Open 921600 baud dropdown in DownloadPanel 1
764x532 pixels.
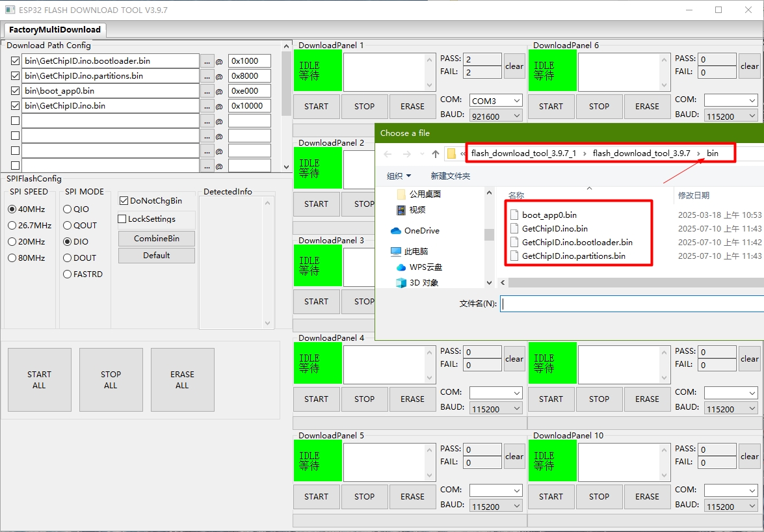[496, 116]
